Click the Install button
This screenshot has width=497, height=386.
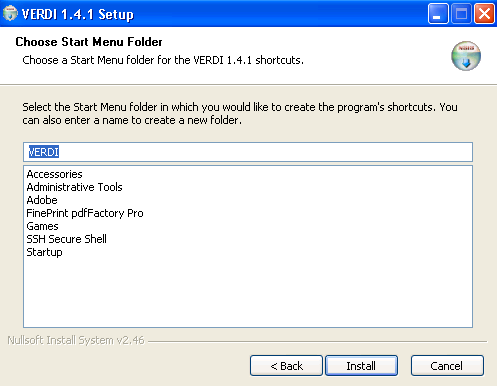[x=361, y=366]
